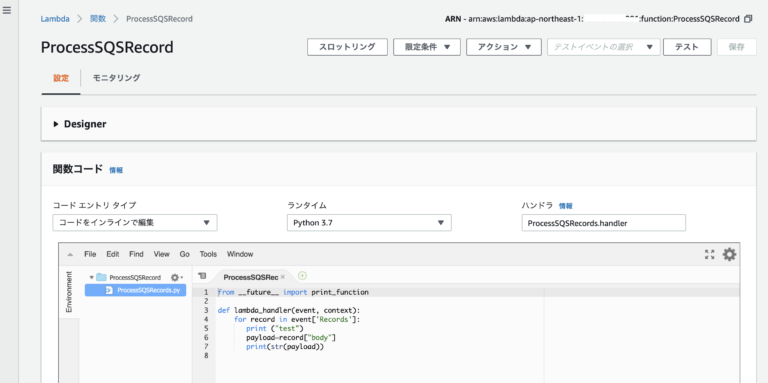Toggle fullscreen for the code editor

point(709,254)
